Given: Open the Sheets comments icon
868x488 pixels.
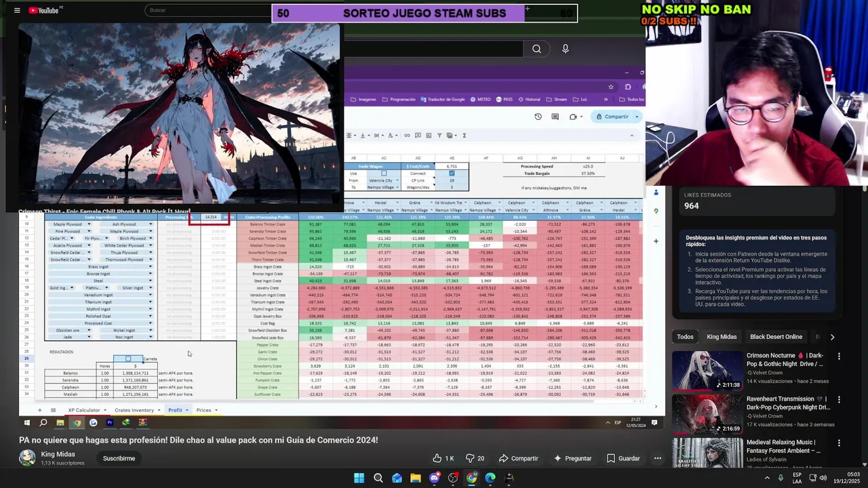Looking at the screenshot, I should (x=555, y=117).
